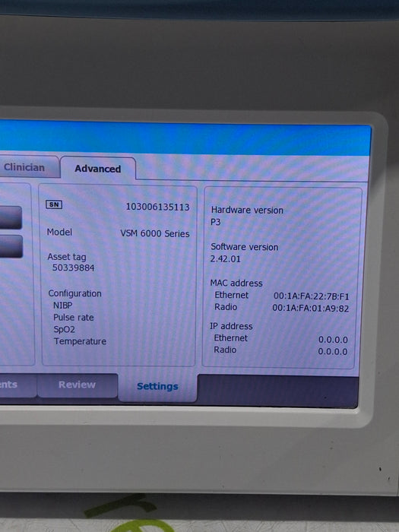The width and height of the screenshot is (399, 532).
Task: Select Radio IP address 0.0.0.0
Action: point(333,351)
